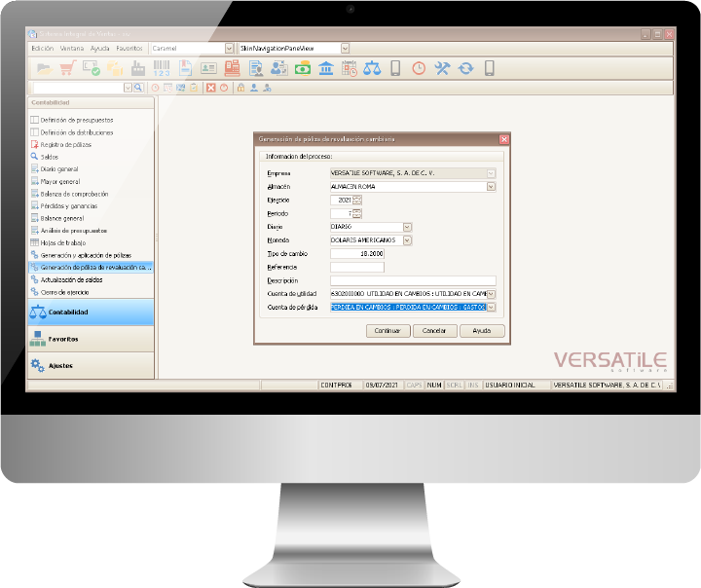Screen dimensions: 701x588
Task: Expand the SkinNavigationPaneView dropdown
Action: [345, 49]
